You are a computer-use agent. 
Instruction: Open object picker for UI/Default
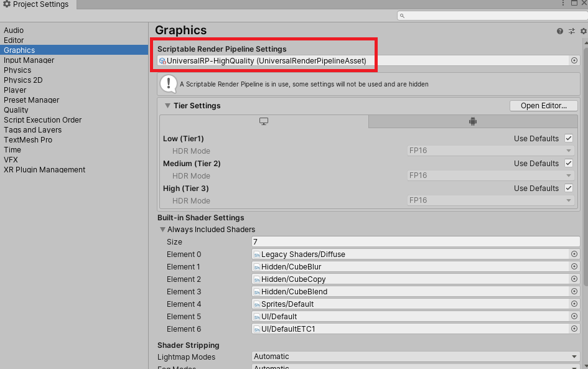574,316
